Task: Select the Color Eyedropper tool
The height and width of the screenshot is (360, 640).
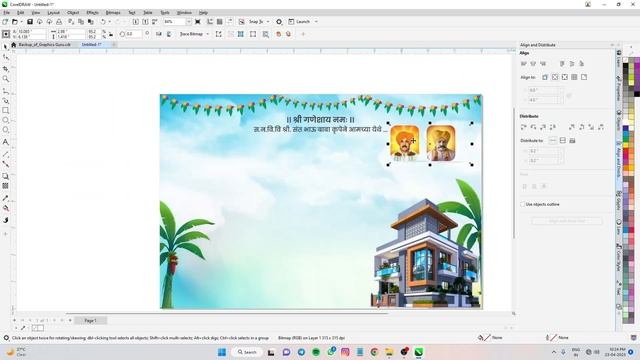Action: click(x=6, y=198)
